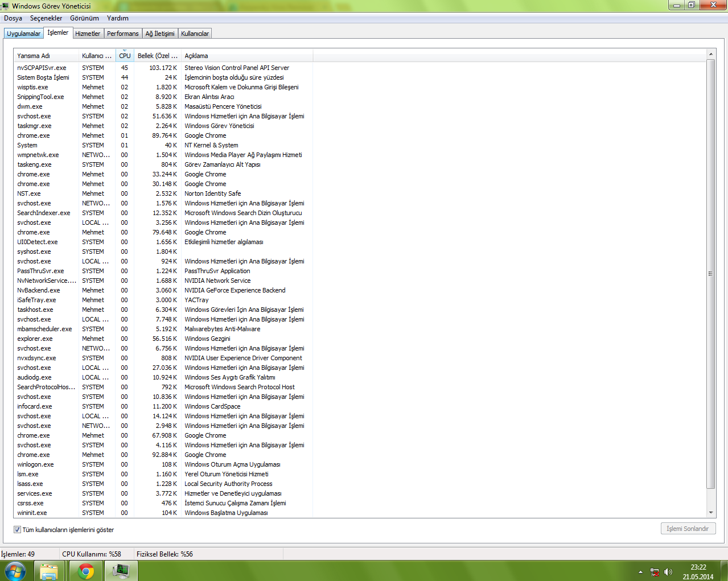Select the syshost.exe process
Viewport: 728px width, 581px height.
point(163,252)
